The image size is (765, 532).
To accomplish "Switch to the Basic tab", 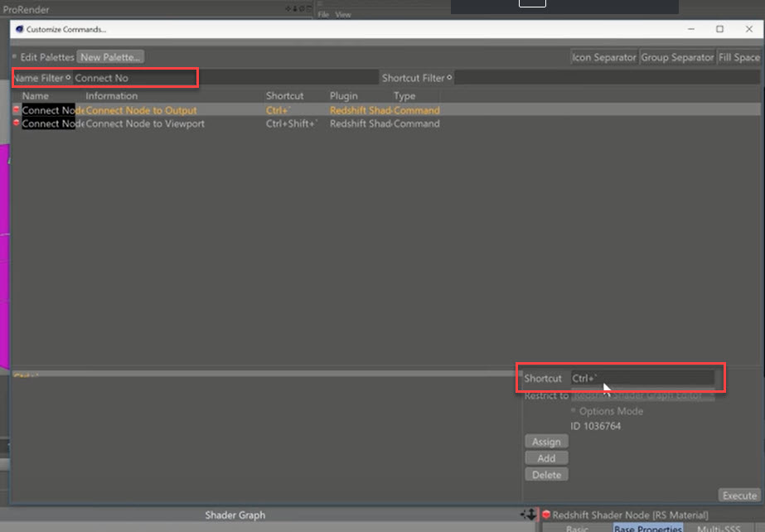I will [577, 528].
